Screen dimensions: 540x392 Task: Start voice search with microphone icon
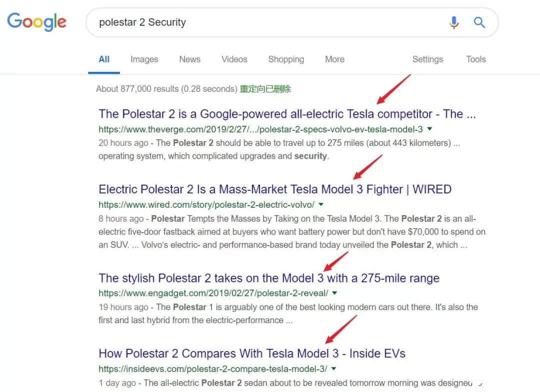454,22
